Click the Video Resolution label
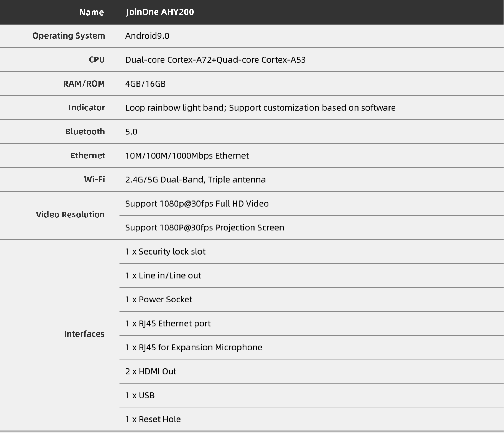This screenshot has width=504, height=433. point(70,215)
